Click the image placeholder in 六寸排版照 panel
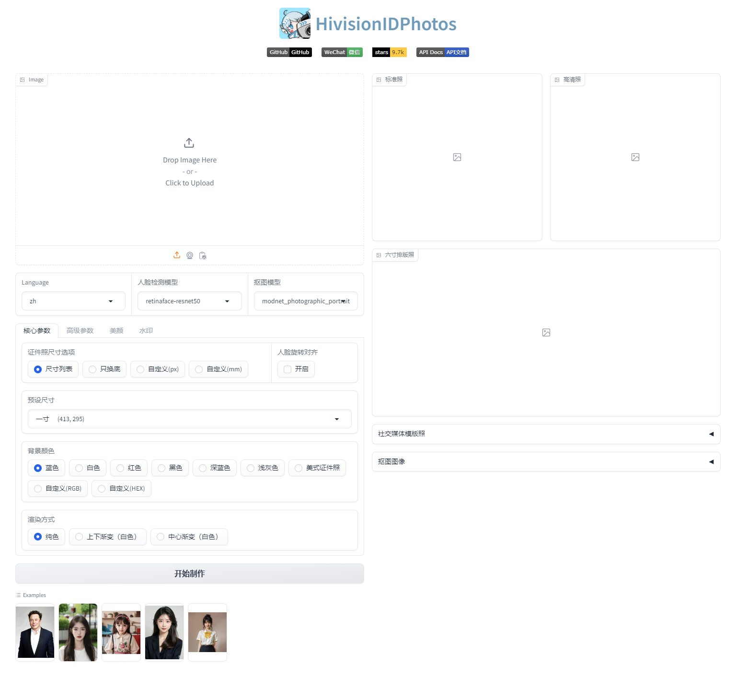736x700 pixels. (x=546, y=333)
